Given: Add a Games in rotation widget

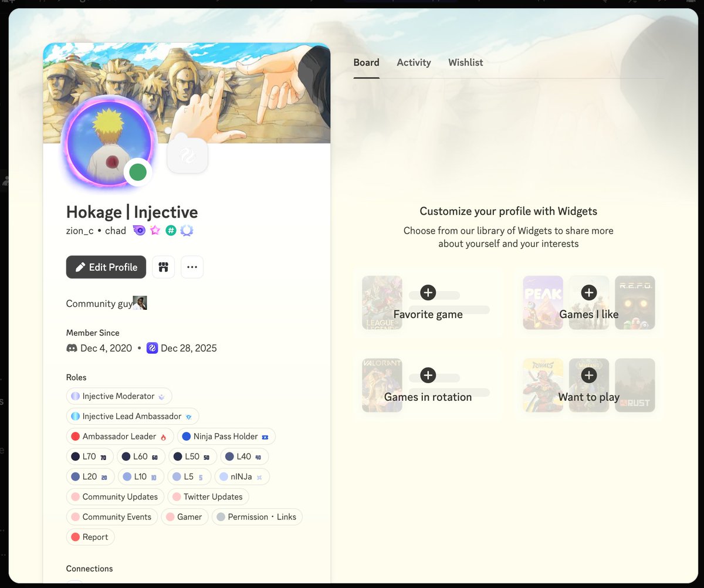Looking at the screenshot, I should tap(428, 385).
